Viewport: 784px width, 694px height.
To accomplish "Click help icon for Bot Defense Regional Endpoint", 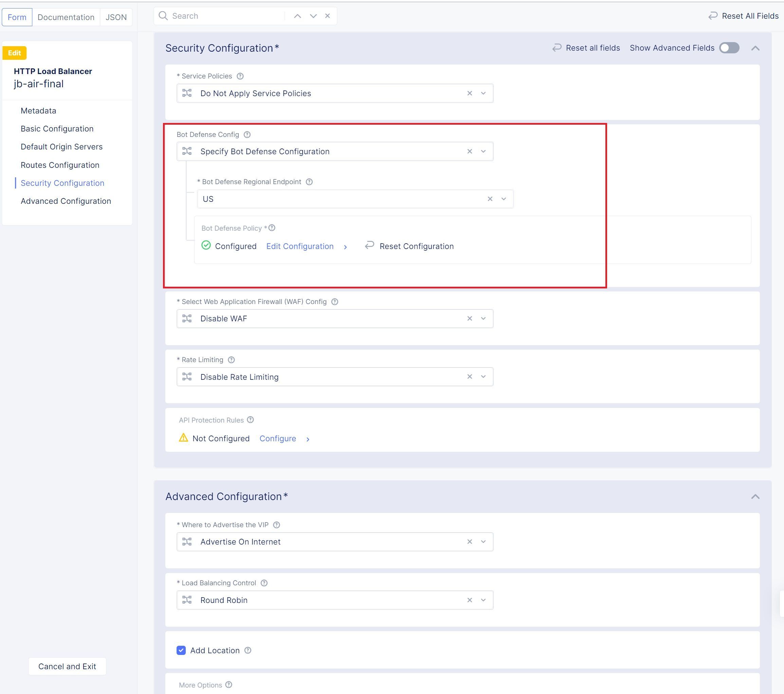I will pos(309,182).
